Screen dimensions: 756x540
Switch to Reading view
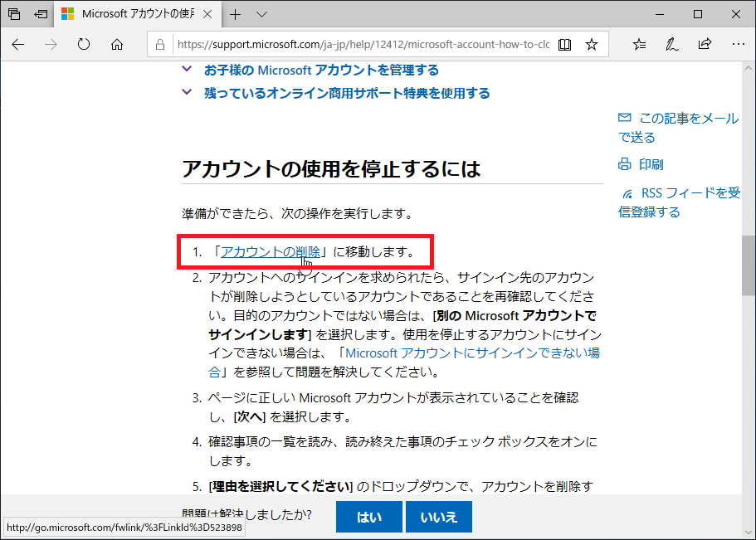tap(564, 45)
